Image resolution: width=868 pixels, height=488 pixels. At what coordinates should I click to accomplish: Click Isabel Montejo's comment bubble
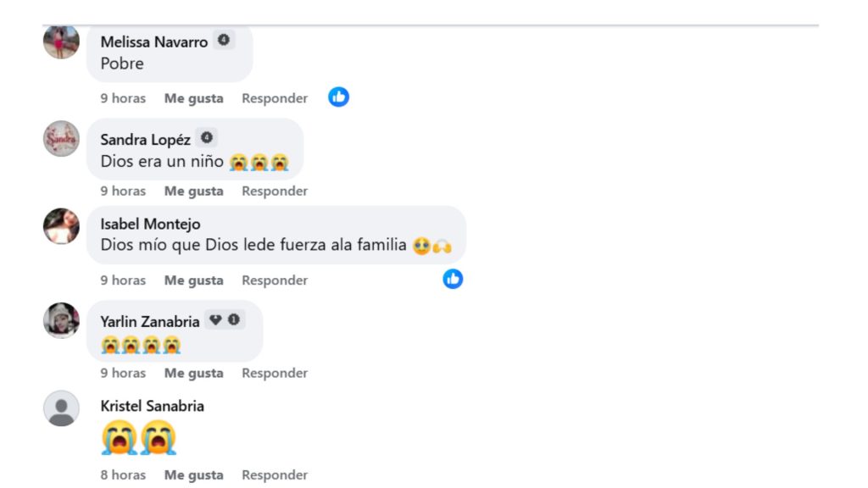tap(280, 236)
